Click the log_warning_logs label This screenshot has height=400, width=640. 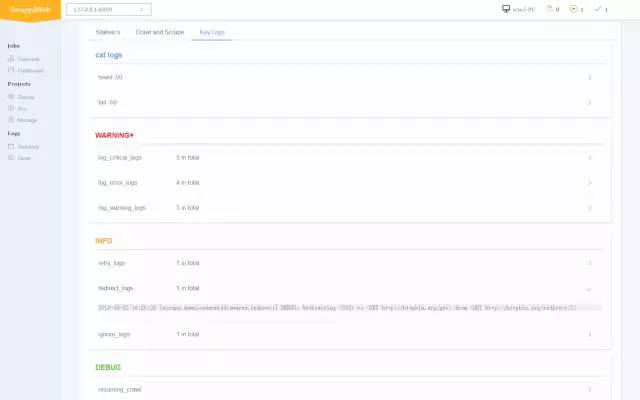point(122,208)
